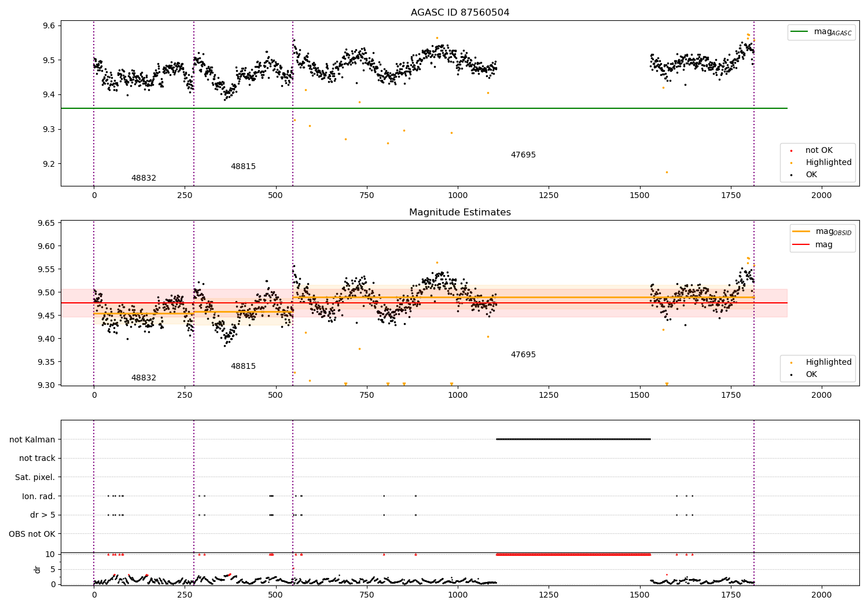Select 'Highlighted' legend entry in Magnitude Estimates plot
The width and height of the screenshot is (868, 608).
tap(822, 362)
